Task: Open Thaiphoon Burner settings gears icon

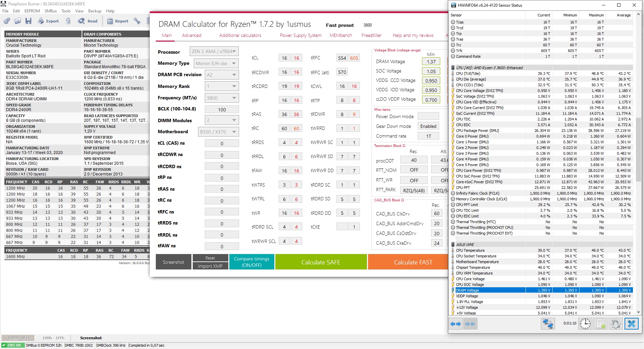Action: 7,21
